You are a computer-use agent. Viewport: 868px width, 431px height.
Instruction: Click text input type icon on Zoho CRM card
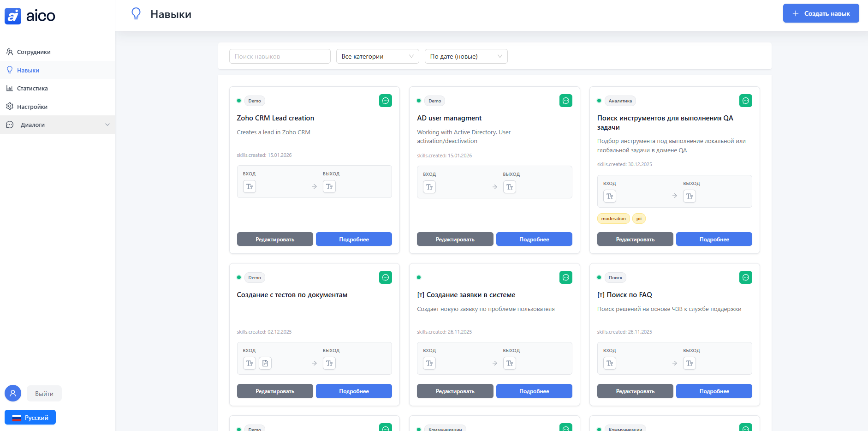pos(250,186)
